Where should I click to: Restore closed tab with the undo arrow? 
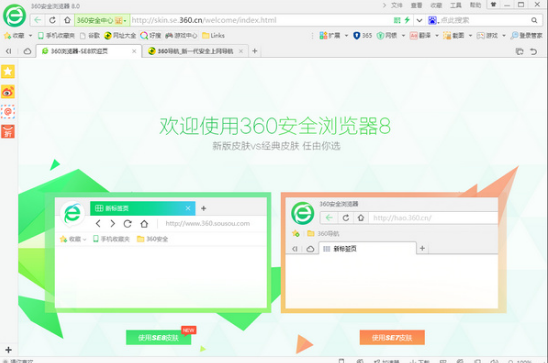533,51
